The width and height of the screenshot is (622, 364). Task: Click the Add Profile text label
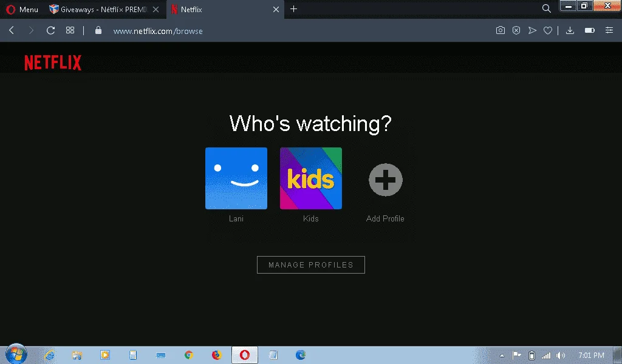click(385, 218)
